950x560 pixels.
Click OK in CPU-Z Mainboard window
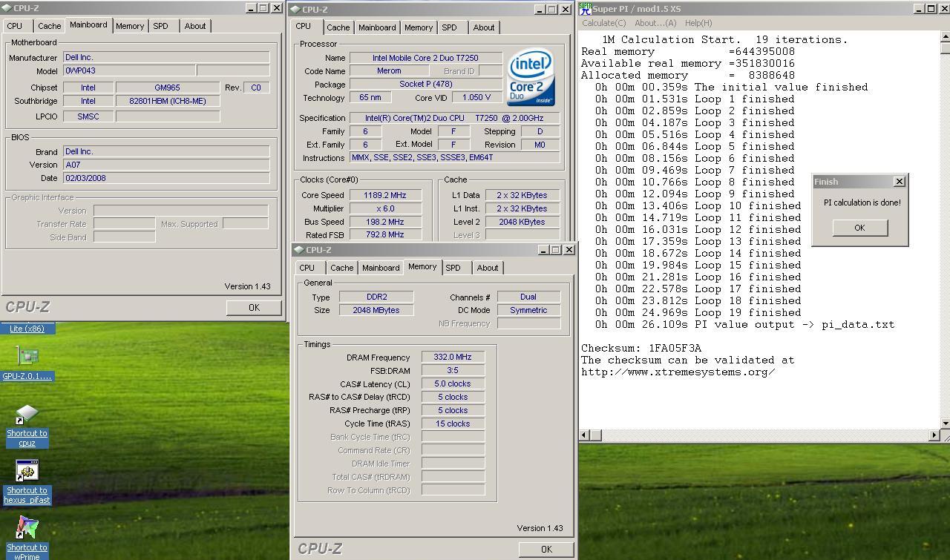click(x=254, y=307)
